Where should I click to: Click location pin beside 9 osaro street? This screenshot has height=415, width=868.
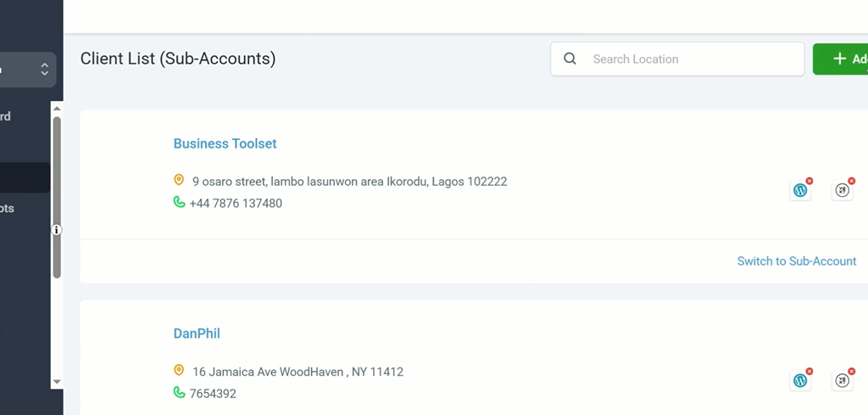click(179, 180)
